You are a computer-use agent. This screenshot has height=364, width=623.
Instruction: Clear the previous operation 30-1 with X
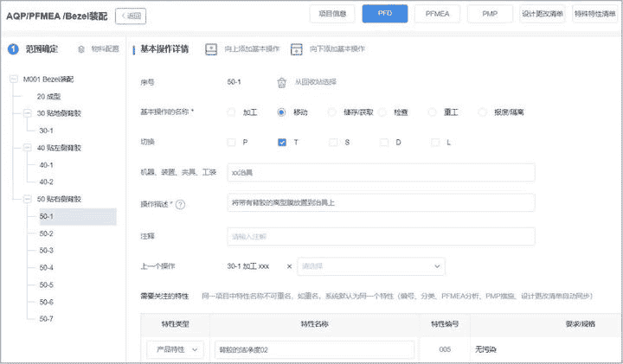289,266
